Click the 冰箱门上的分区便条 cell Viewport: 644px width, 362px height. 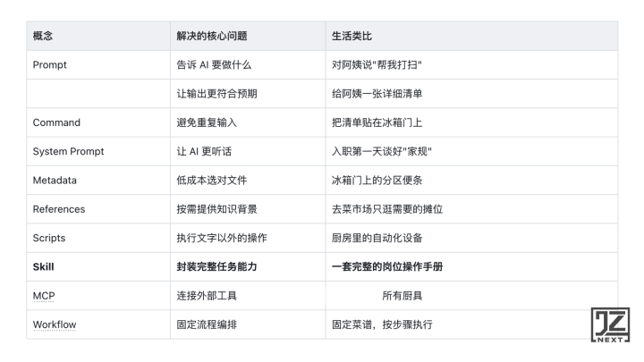377,181
